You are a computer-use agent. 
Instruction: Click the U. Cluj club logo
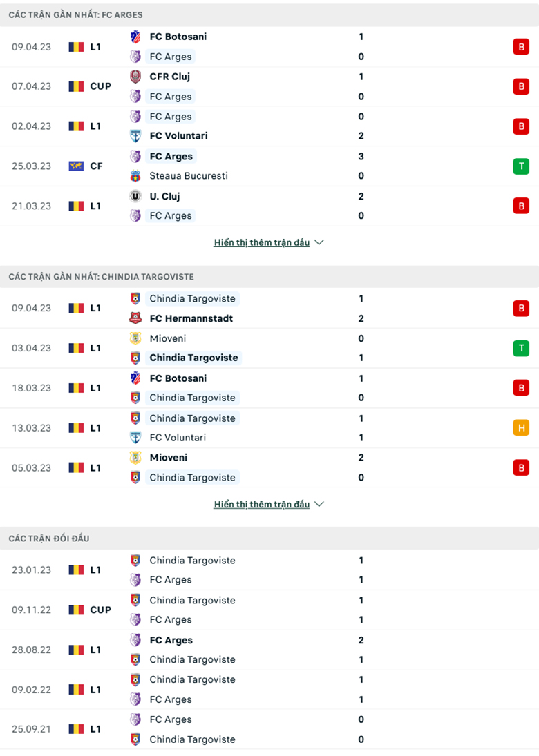[135, 196]
